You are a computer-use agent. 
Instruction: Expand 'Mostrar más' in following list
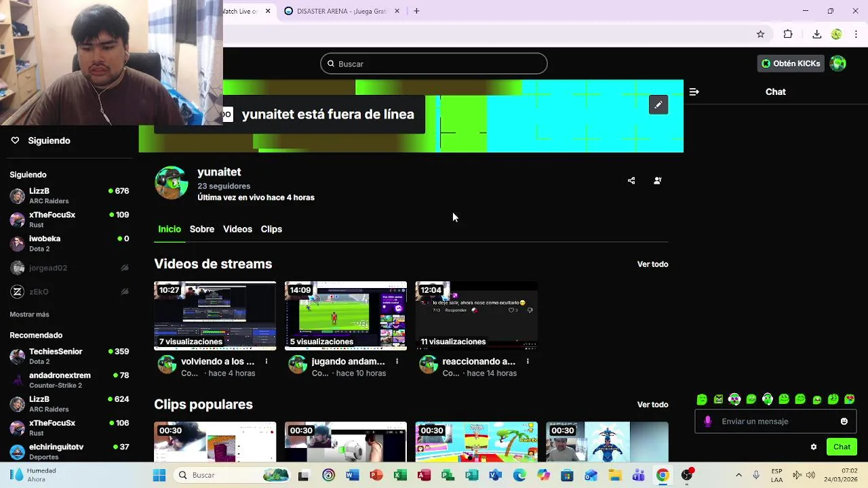point(29,314)
